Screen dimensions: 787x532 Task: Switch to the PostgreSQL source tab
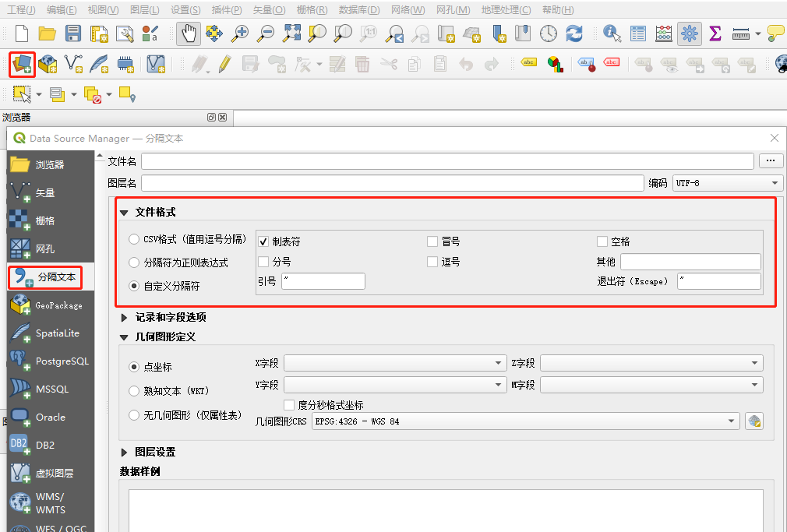pyautogui.click(x=51, y=361)
